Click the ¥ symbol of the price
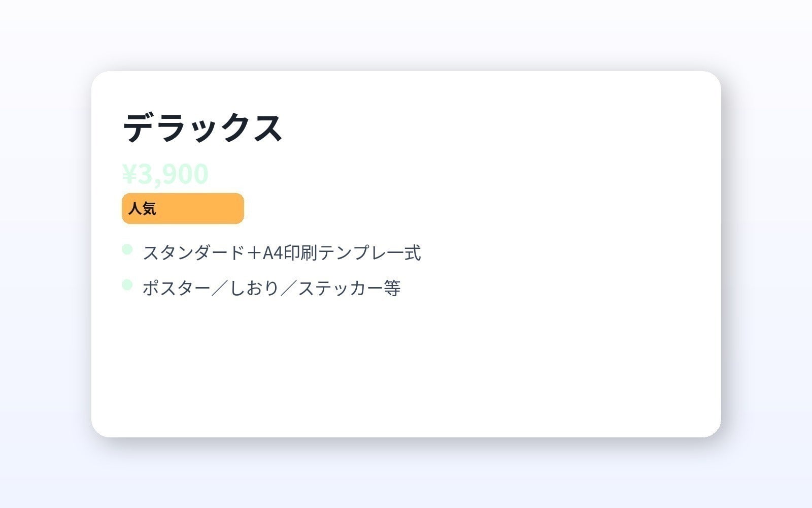This screenshot has height=508, width=812. [129, 174]
